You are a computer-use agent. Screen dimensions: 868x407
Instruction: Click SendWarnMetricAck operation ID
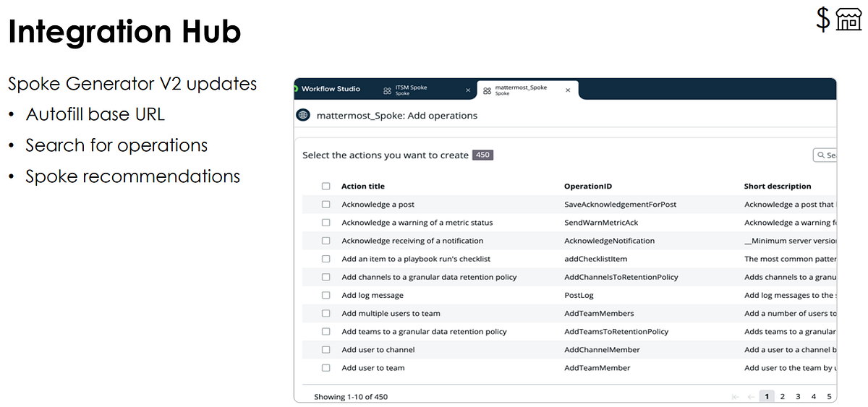pos(601,223)
